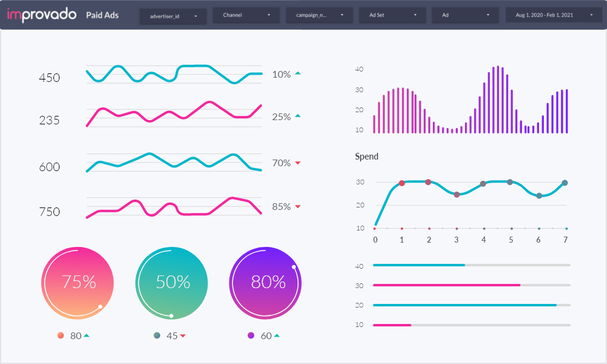
Task: Click the Spend chart point at x=1
Action: coord(402,183)
